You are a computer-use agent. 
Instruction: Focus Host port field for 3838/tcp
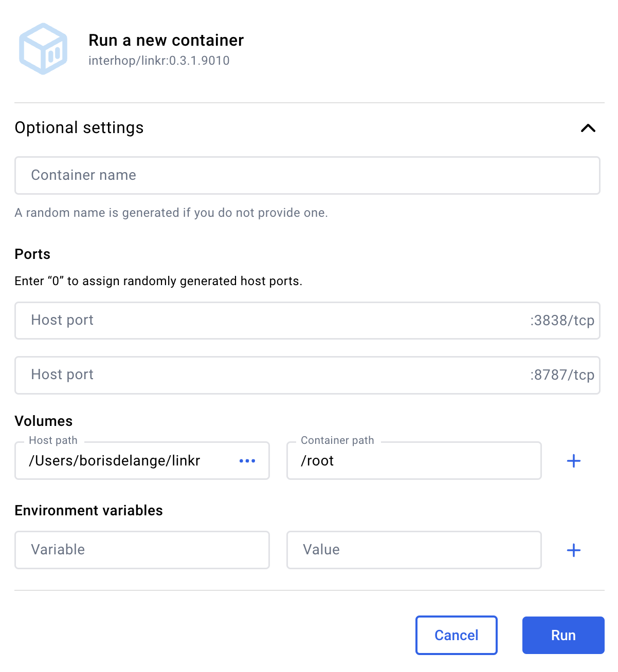[x=307, y=321]
